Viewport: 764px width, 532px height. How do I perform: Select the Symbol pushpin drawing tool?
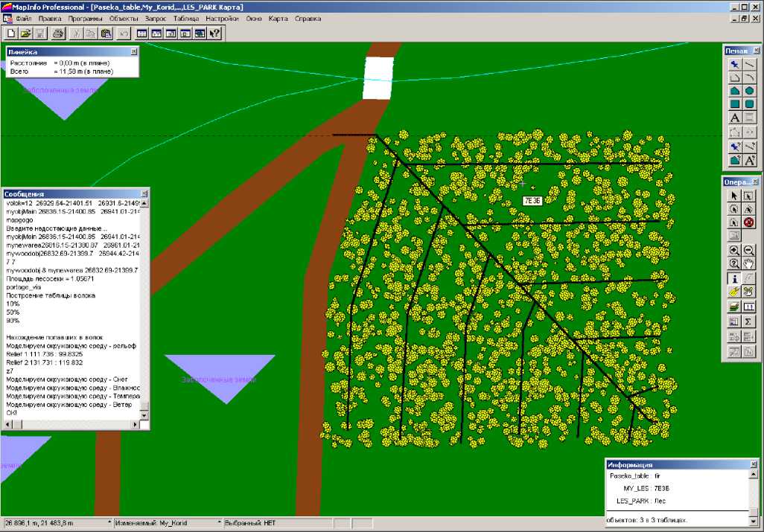click(735, 64)
